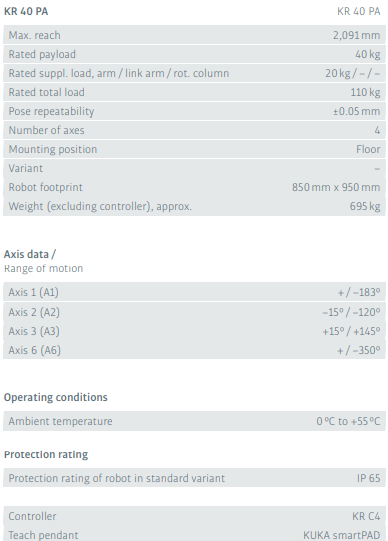Click the Axis 2 (A2) range value
Image resolution: width=388 pixels, height=541 pixels.
pos(351,312)
